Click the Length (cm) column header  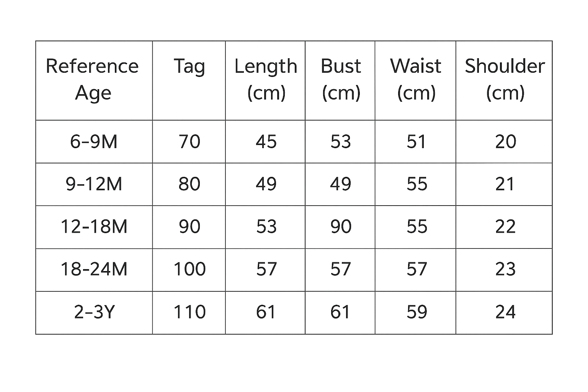point(266,79)
